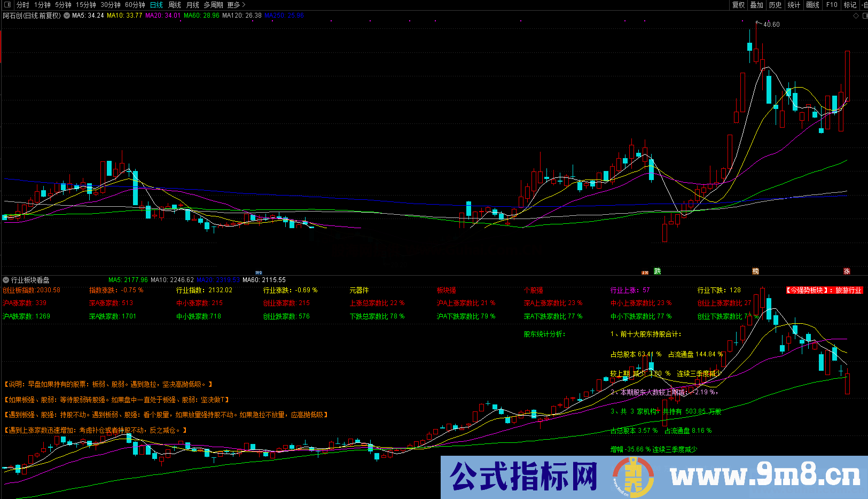Click 股东统计分析： heading

(544, 334)
